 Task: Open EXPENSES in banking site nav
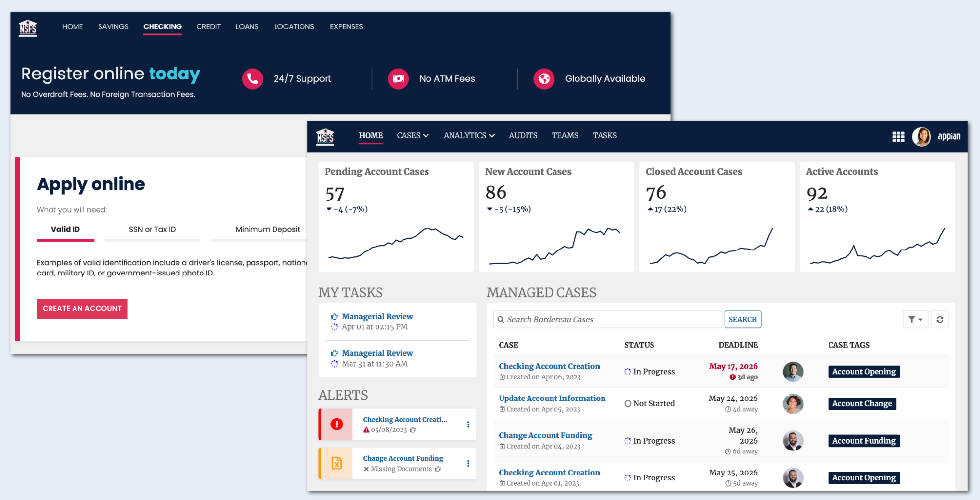click(347, 27)
